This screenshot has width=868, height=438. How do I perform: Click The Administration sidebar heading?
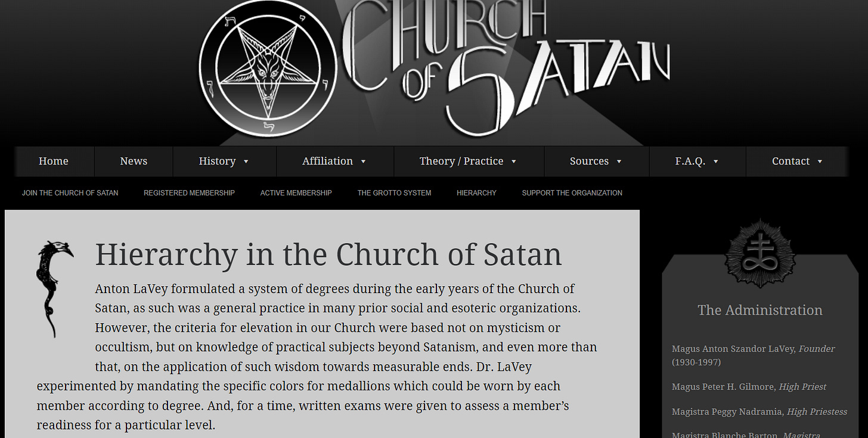pos(760,310)
